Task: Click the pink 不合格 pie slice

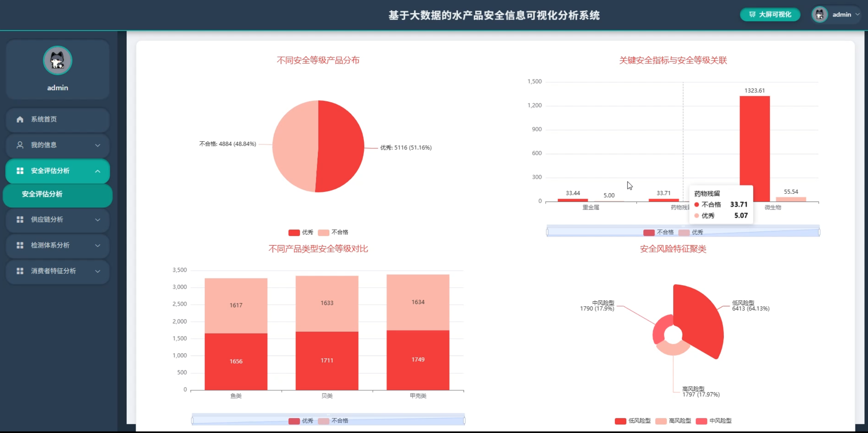Action: point(295,146)
